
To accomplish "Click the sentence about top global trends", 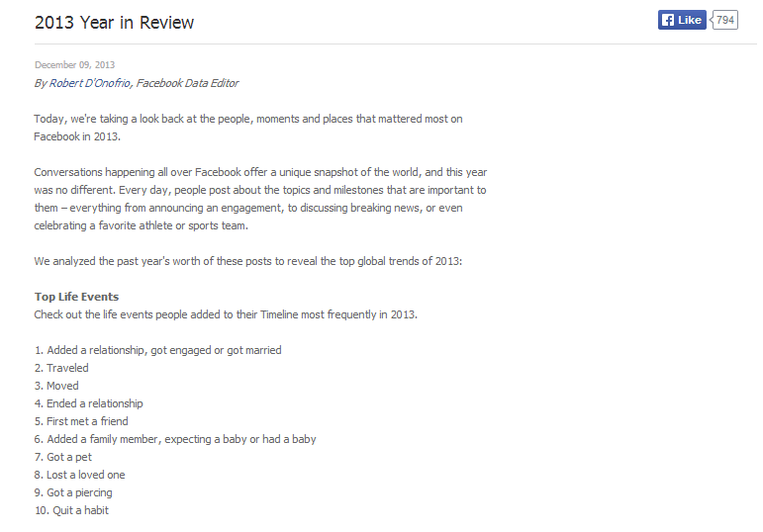I will 248,261.
